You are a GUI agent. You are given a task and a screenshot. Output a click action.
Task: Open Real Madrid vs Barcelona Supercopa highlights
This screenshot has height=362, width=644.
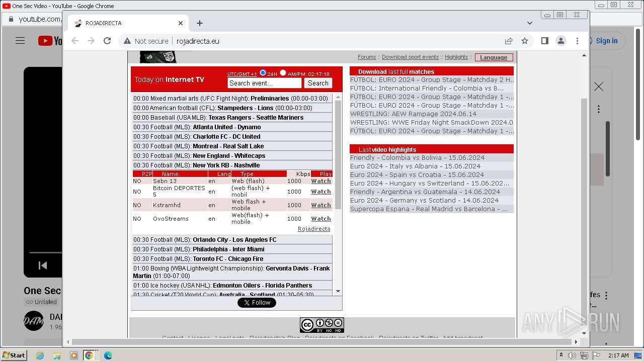pos(432,209)
